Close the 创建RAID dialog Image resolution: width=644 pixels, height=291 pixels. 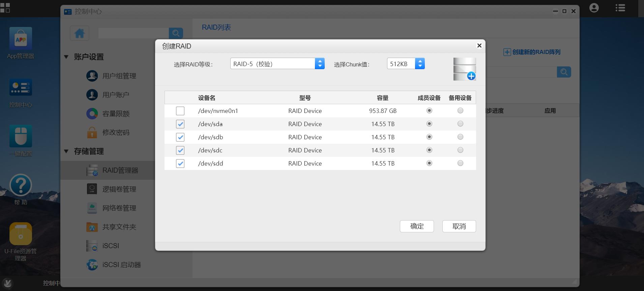click(479, 46)
